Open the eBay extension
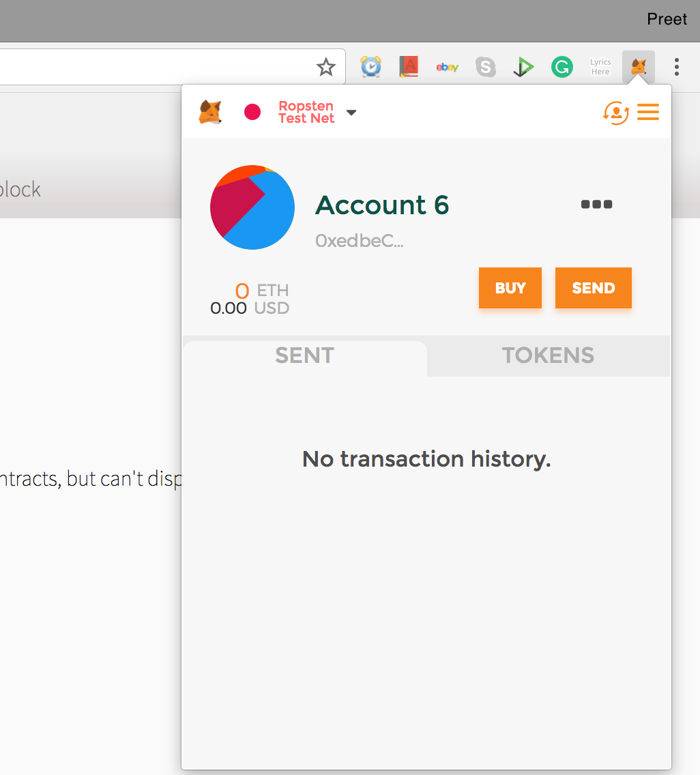Screen dimensions: 700x775 point(448,67)
